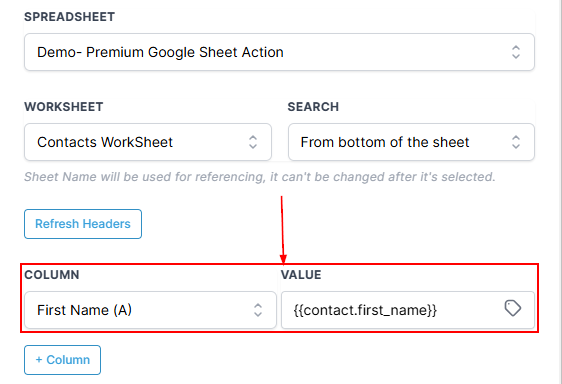Click the Spreadsheet field's up-down chevron
This screenshot has height=384, width=562.
(516, 52)
